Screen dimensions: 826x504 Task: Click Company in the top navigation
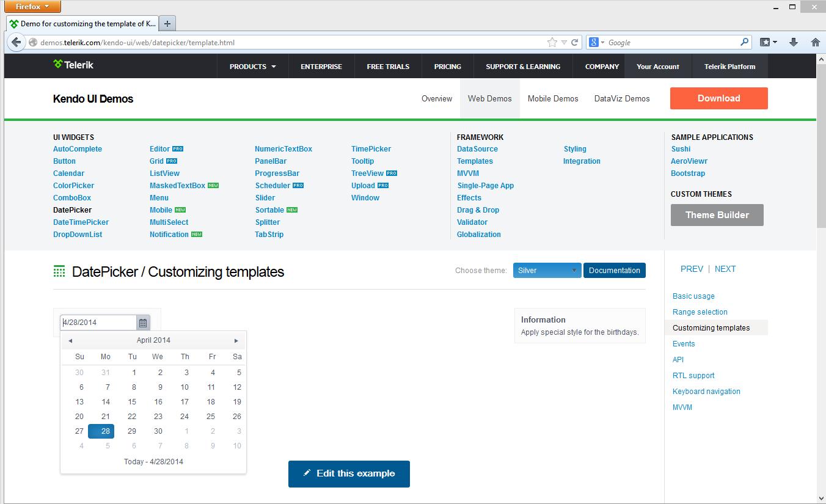click(602, 67)
